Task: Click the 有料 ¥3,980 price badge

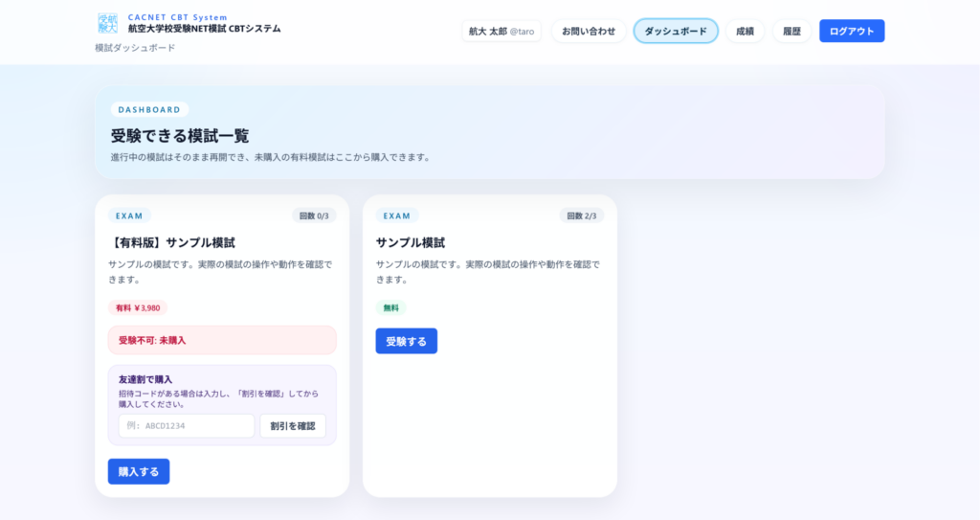Action: click(138, 308)
